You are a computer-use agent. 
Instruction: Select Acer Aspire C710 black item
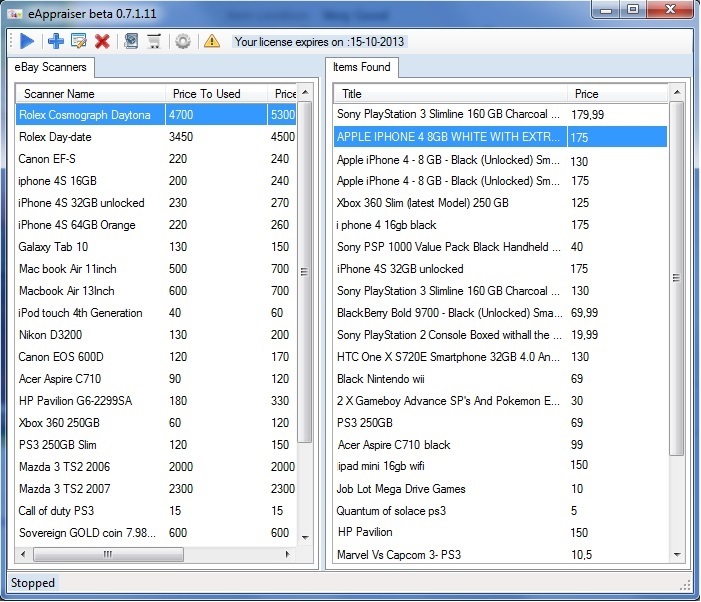501,445
